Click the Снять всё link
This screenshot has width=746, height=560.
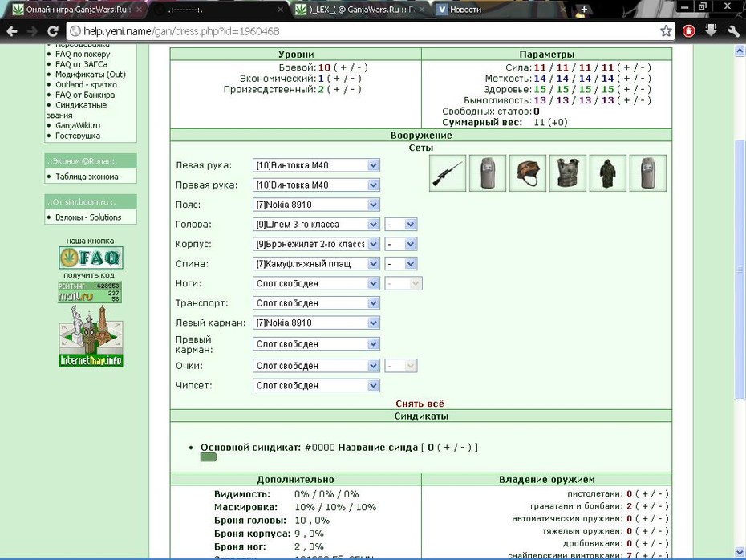pos(420,404)
